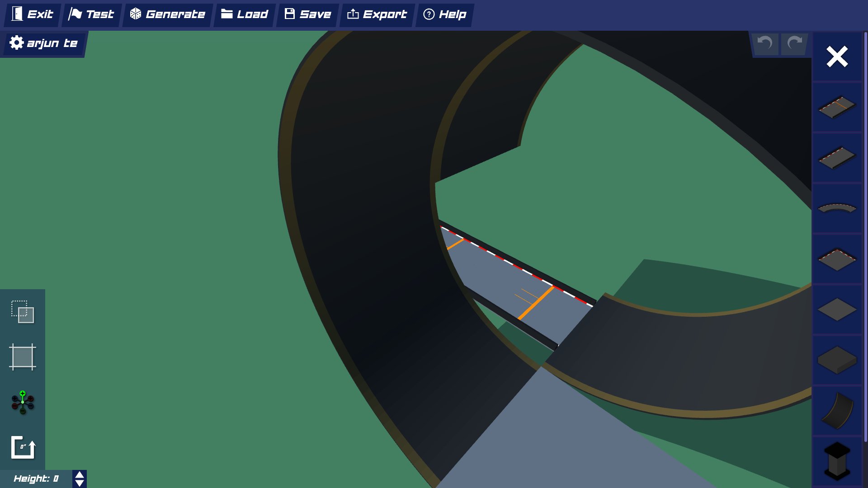Open the Help menu
This screenshot has width=868, height=488.
coord(443,14)
